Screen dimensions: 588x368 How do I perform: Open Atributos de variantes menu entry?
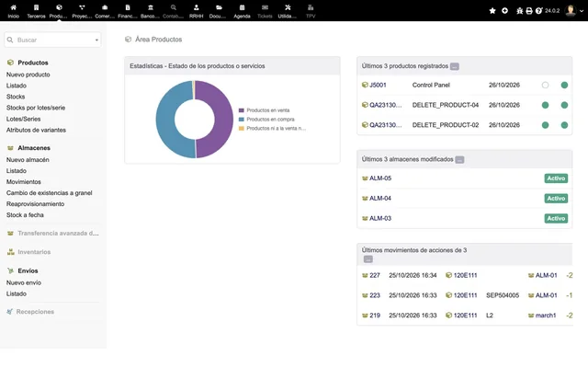tap(36, 130)
